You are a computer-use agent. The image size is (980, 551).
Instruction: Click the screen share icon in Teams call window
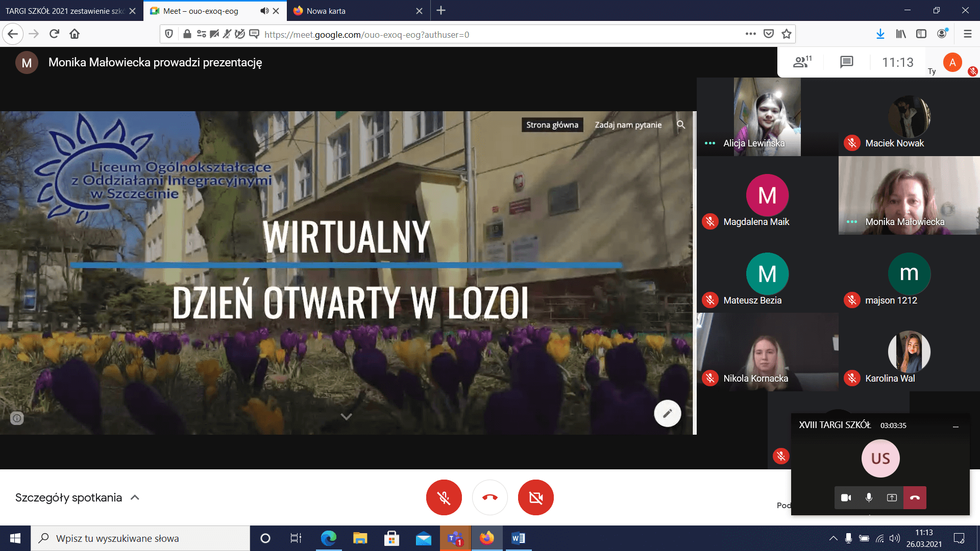pyautogui.click(x=893, y=498)
